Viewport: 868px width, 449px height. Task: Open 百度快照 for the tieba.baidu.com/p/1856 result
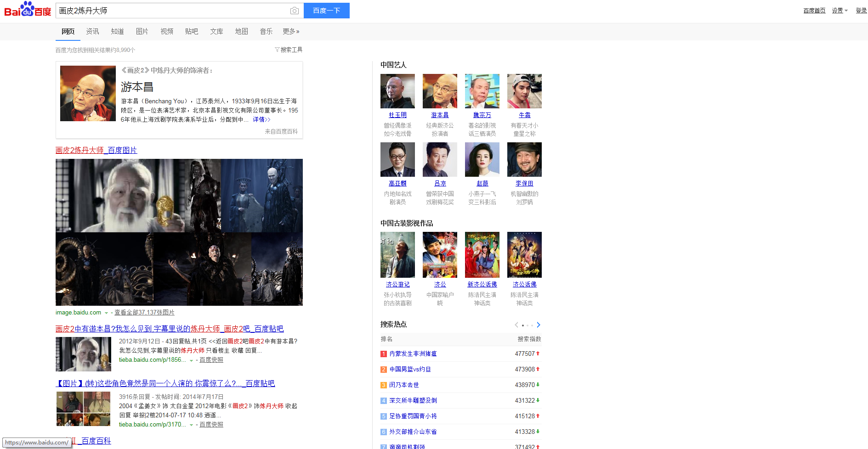(x=211, y=360)
